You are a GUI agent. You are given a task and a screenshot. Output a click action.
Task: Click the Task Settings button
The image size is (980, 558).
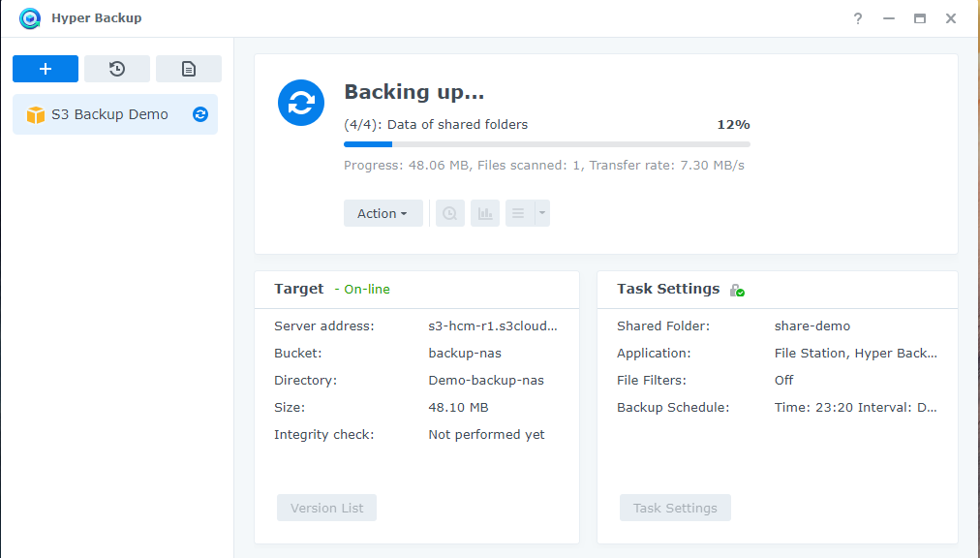(675, 508)
